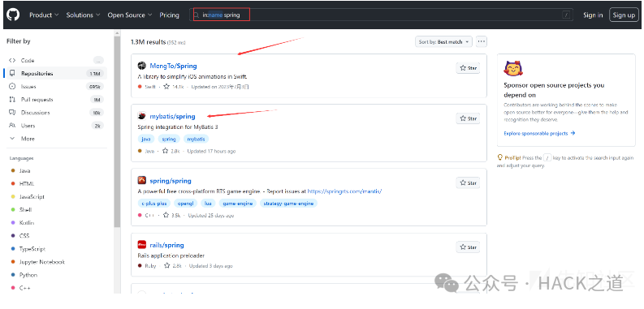Click the c-plus-plus topic tag

(154, 203)
